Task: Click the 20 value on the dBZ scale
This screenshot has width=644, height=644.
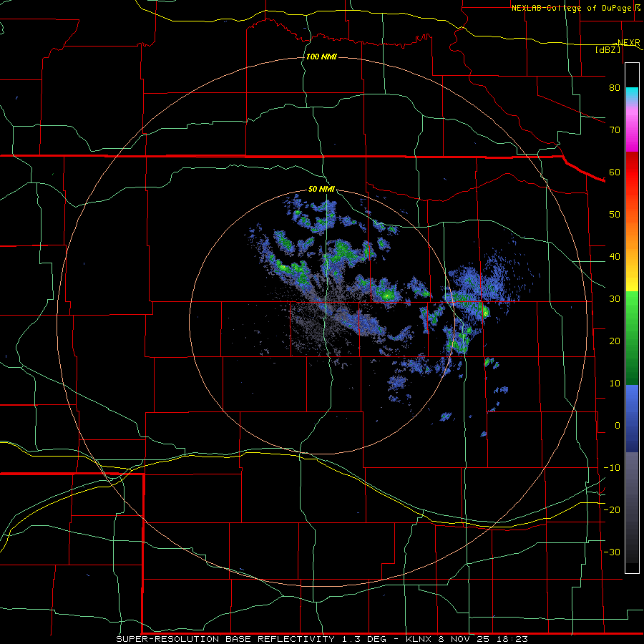Action: tap(615, 341)
